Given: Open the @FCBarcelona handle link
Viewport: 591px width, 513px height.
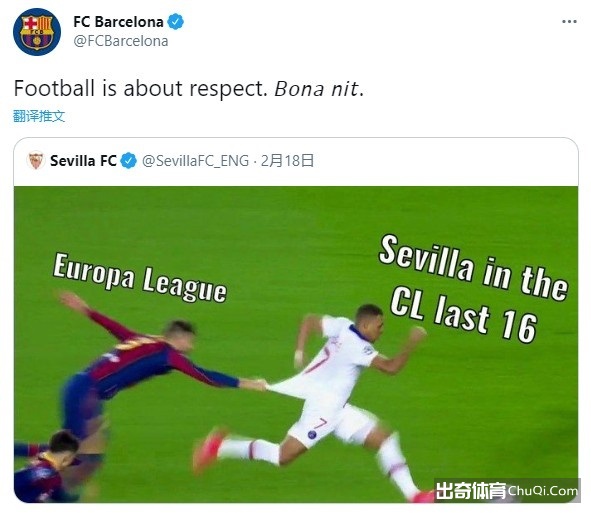Looking at the screenshot, I should 121,41.
